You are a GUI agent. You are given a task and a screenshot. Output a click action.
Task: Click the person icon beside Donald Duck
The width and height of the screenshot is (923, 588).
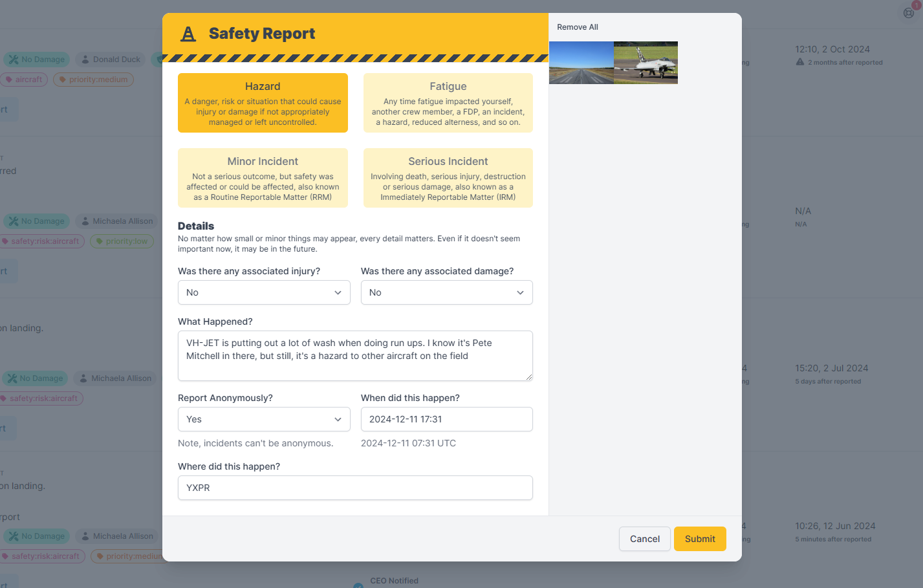coord(85,60)
